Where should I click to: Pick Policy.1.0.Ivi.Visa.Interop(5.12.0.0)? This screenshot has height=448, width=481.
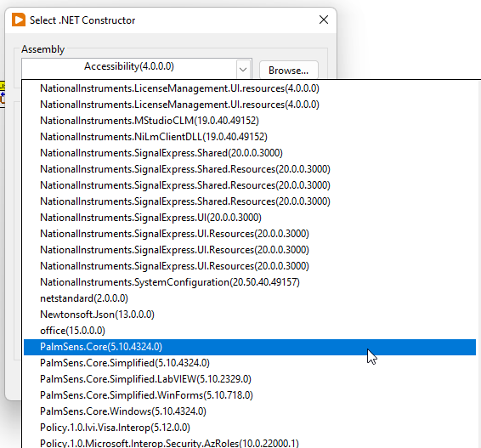click(250, 428)
